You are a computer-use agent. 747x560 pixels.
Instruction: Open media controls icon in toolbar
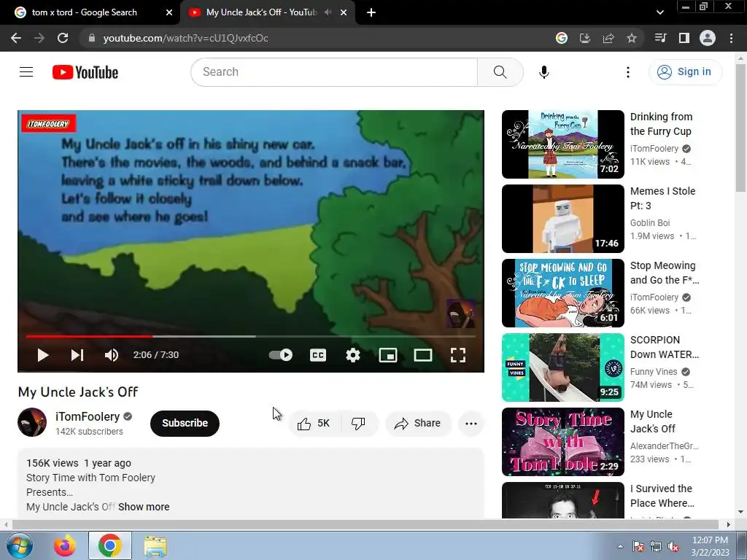click(660, 38)
